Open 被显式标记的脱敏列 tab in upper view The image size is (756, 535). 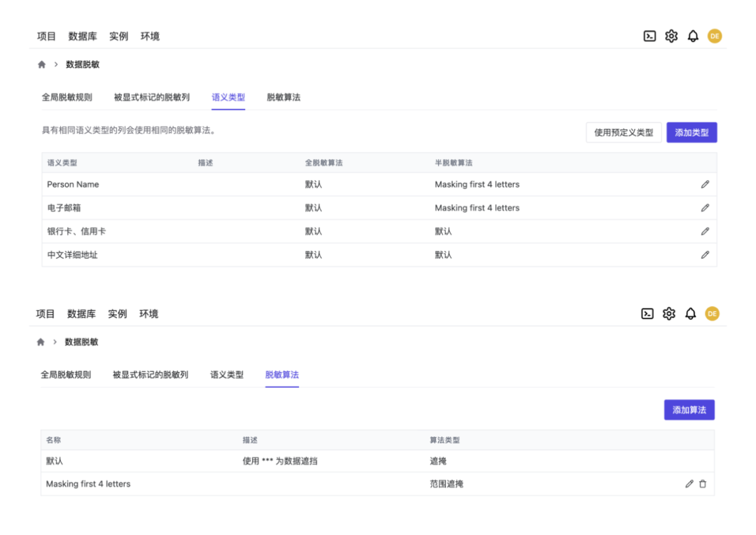(152, 97)
